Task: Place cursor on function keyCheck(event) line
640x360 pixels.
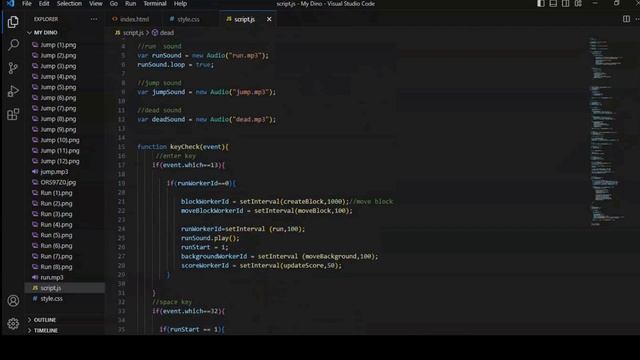Action: [x=183, y=147]
